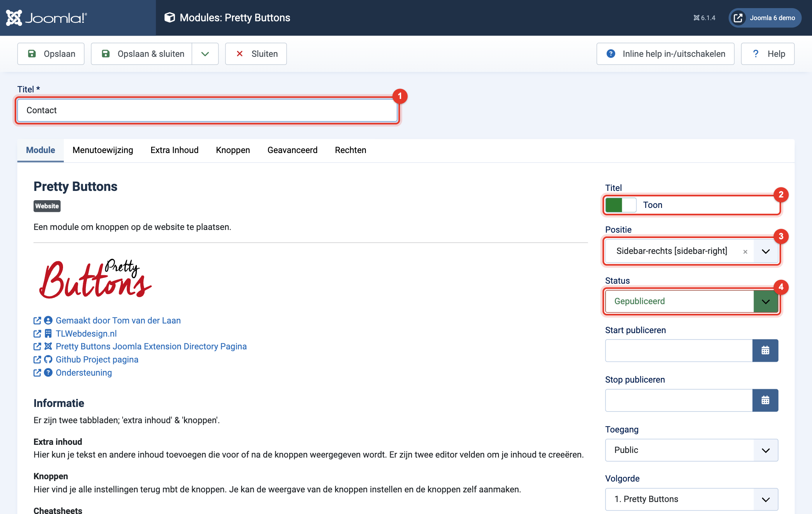Screen dimensions: 812x514
Task: Open the TLWebdesign.nl link
Action: 86,334
